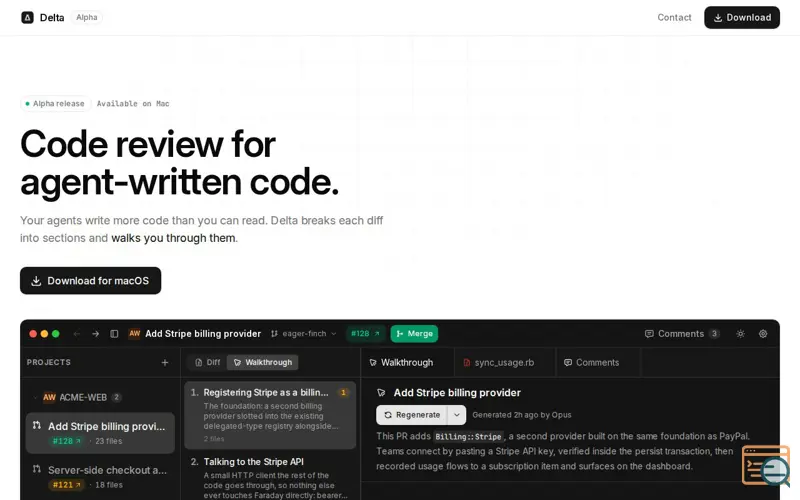The width and height of the screenshot is (800, 500).
Task: Click the comment count badge 3
Action: click(714, 334)
